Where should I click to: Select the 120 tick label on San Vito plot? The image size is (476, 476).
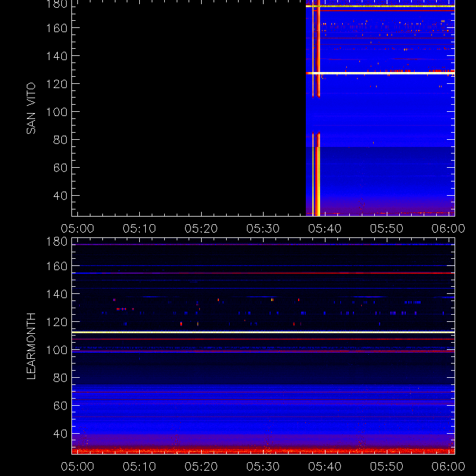[x=57, y=84]
